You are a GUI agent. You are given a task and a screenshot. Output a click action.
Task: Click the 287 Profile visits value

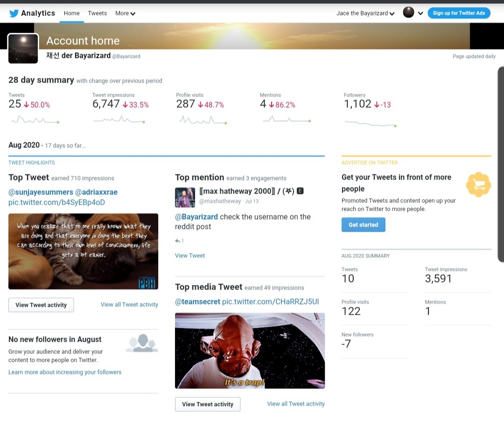[x=185, y=104]
